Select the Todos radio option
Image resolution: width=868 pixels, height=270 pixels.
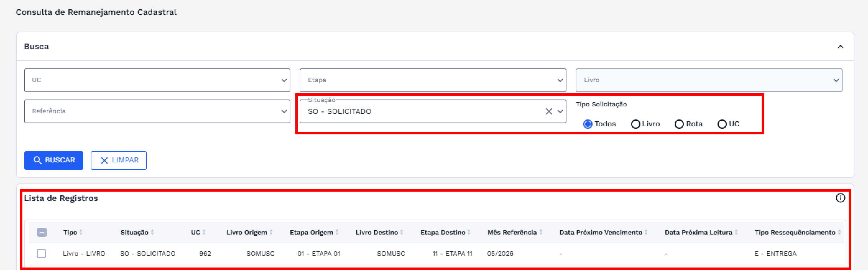click(588, 124)
